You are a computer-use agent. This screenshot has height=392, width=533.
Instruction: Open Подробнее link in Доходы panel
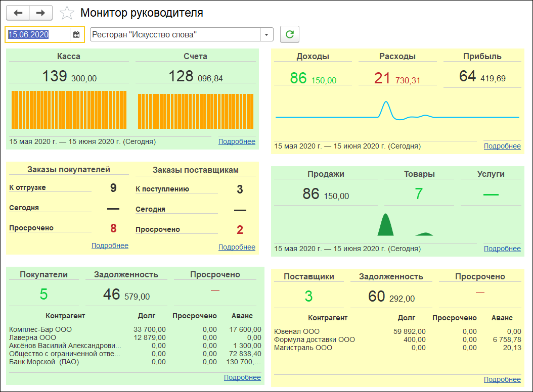(x=502, y=146)
